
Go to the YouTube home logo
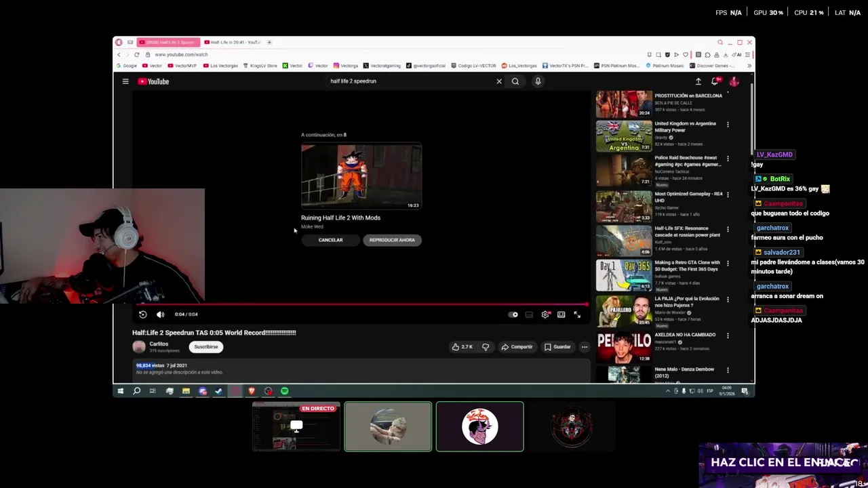(x=153, y=81)
